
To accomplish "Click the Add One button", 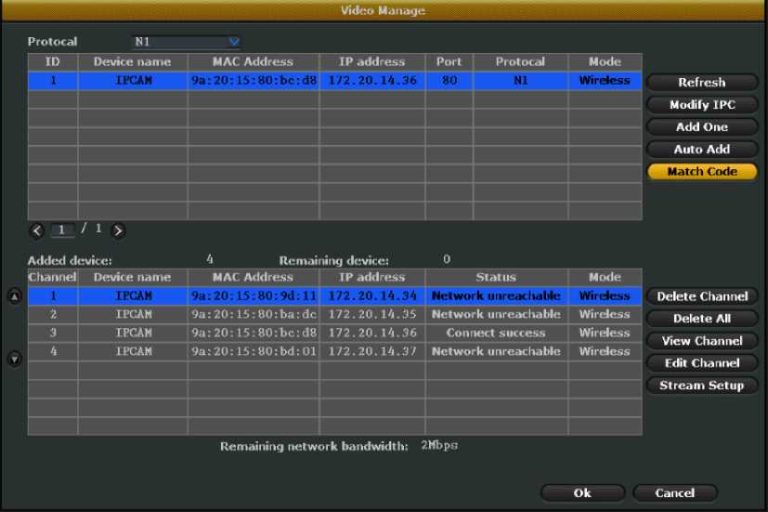I will 701,127.
